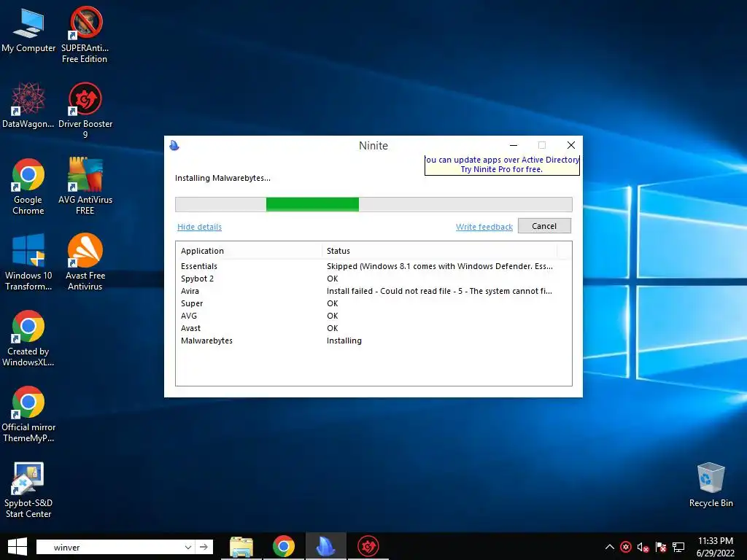Select the Essentials row
Screen dimensions: 747x560
[x=373, y=266]
